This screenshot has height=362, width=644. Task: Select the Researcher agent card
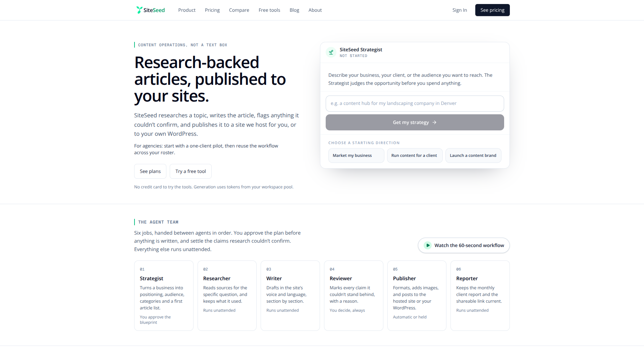227,296
